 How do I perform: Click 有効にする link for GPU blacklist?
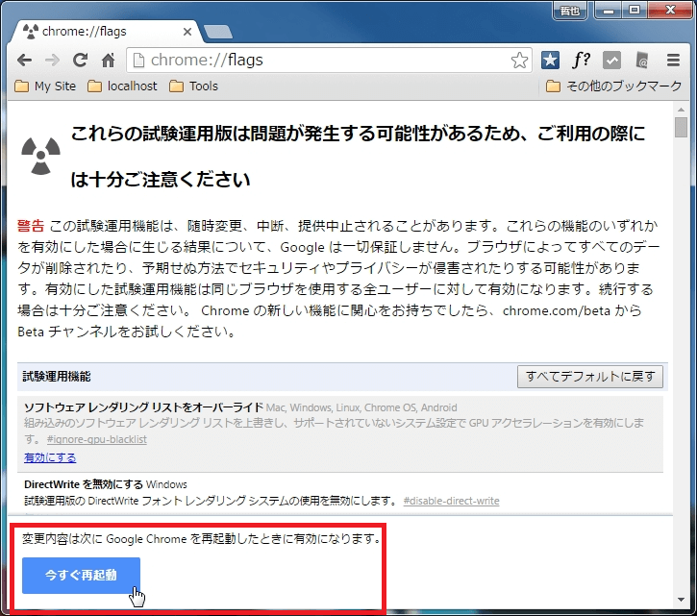click(50, 457)
